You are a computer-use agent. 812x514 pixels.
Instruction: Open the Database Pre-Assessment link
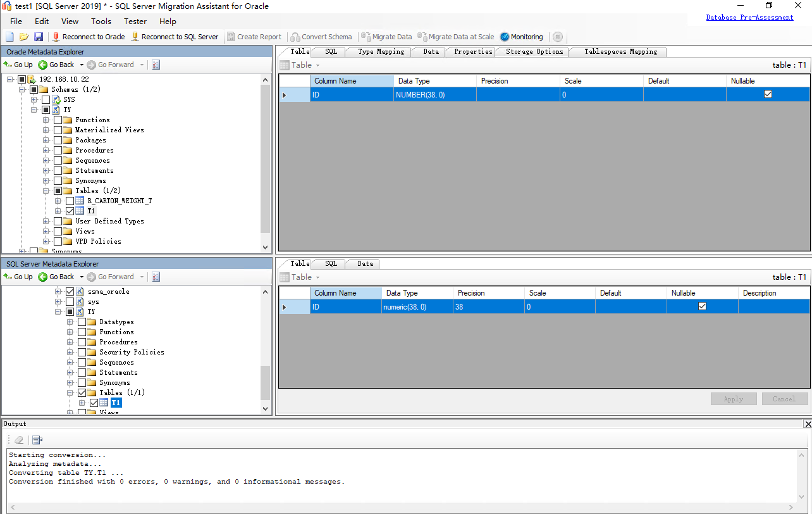[749, 17]
